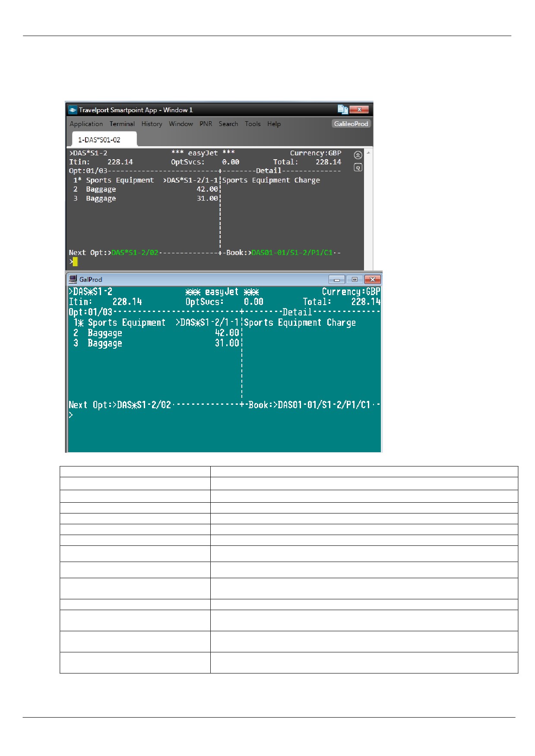Viewport: 535px width, 756px height.
Task: Open the Tools menu
Action: (x=253, y=124)
